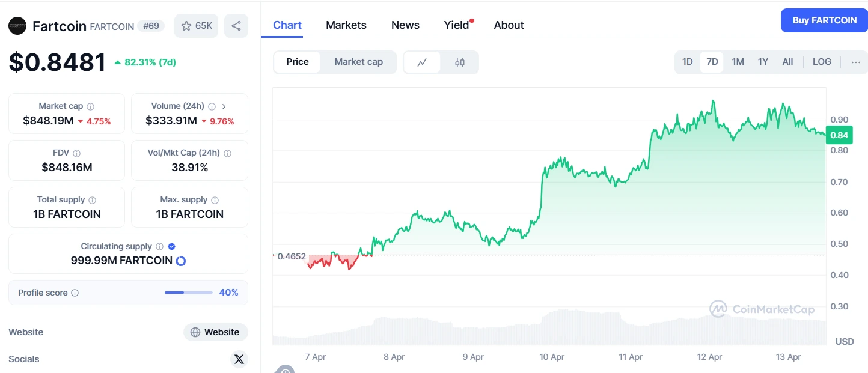The image size is (868, 373).
Task: Select line chart type icon
Action: [x=423, y=62]
